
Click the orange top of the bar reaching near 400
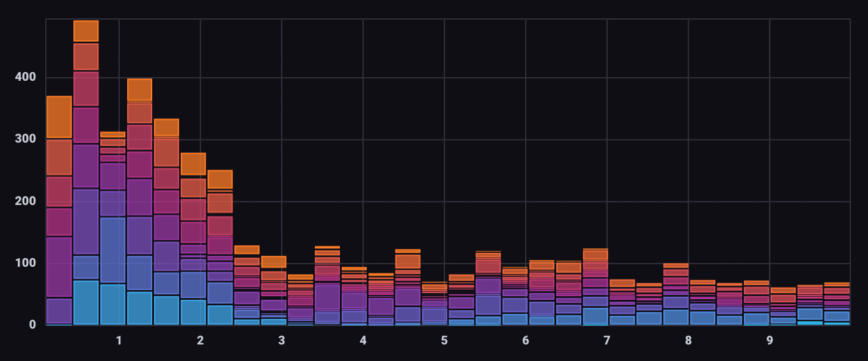tap(139, 89)
